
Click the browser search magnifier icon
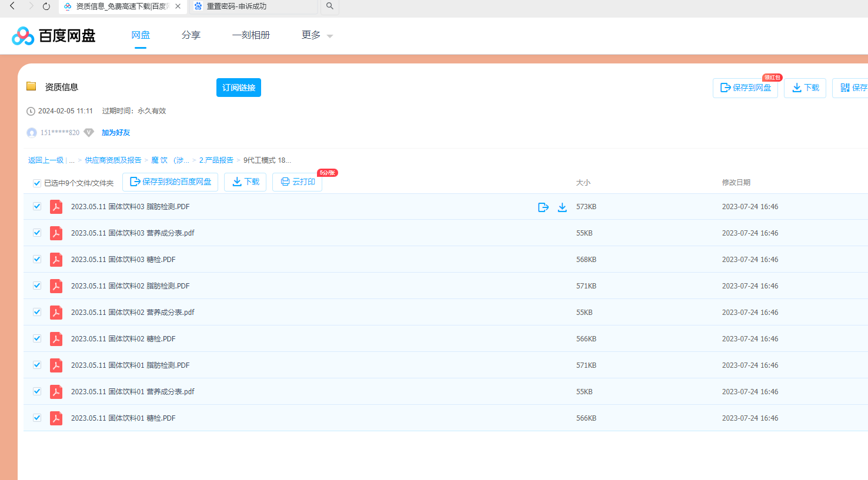click(330, 6)
